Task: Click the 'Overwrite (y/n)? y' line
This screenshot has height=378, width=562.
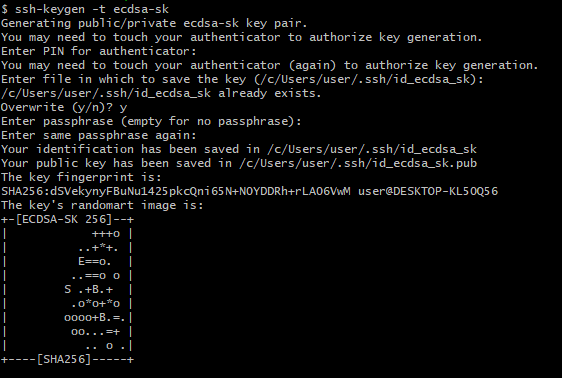Action: [x=64, y=107]
